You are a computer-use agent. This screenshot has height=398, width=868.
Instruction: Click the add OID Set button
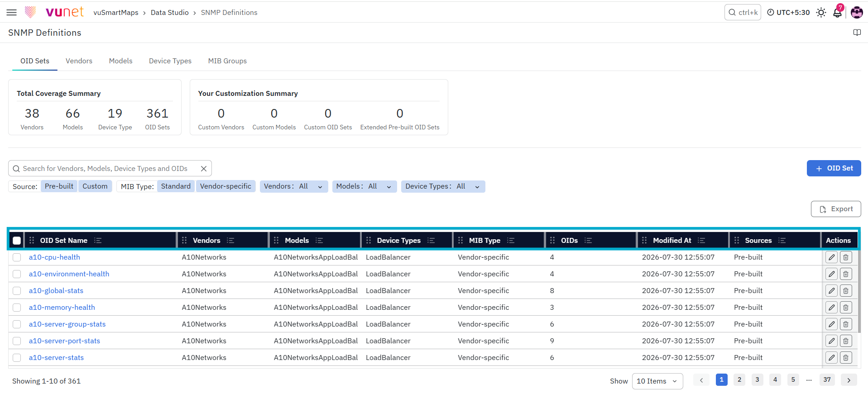(834, 168)
